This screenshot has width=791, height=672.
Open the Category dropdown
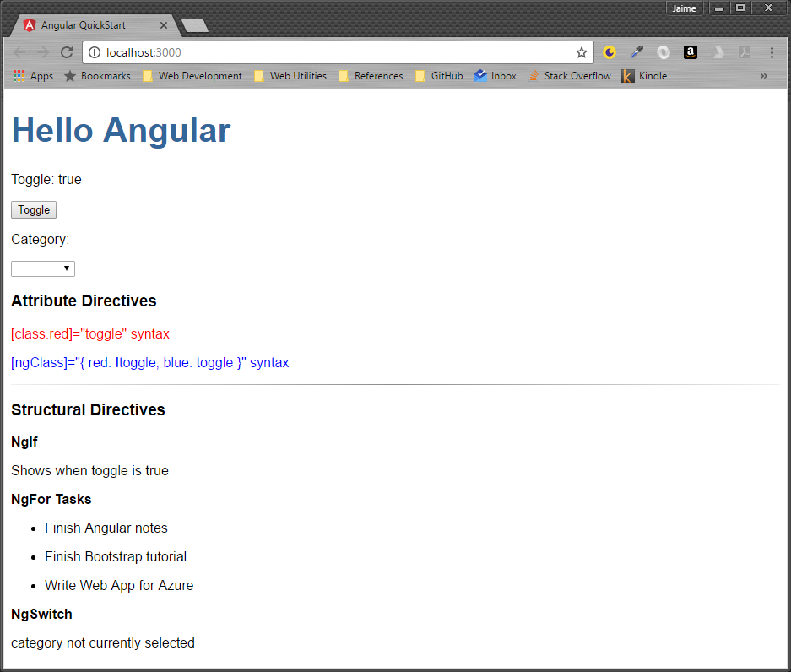[x=43, y=269]
